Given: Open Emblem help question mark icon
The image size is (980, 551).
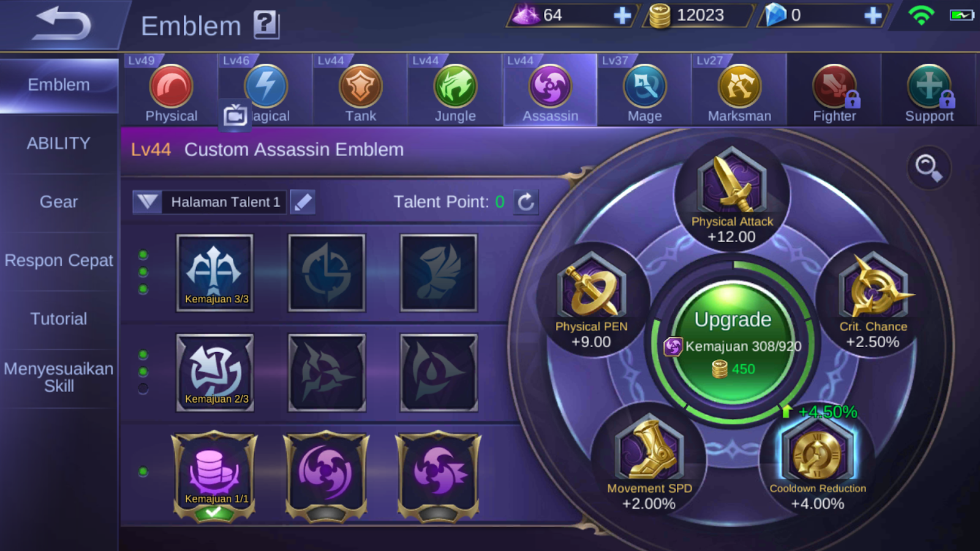Looking at the screenshot, I should pos(266,25).
